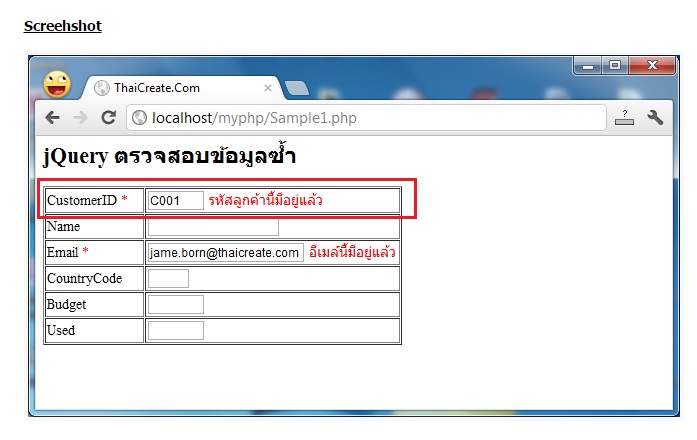Select the ThaiCreate.Com tab
Screen dimensions: 697x440
click(182, 88)
